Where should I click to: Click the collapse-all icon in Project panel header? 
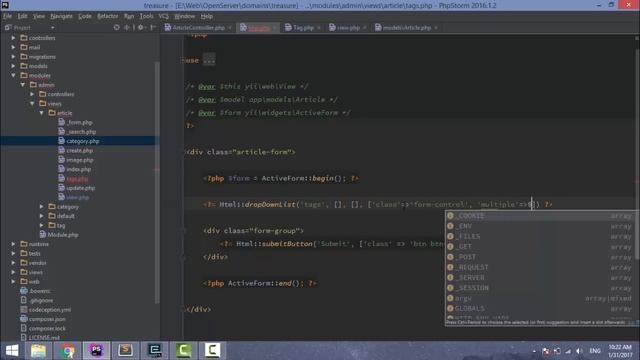tap(127, 27)
